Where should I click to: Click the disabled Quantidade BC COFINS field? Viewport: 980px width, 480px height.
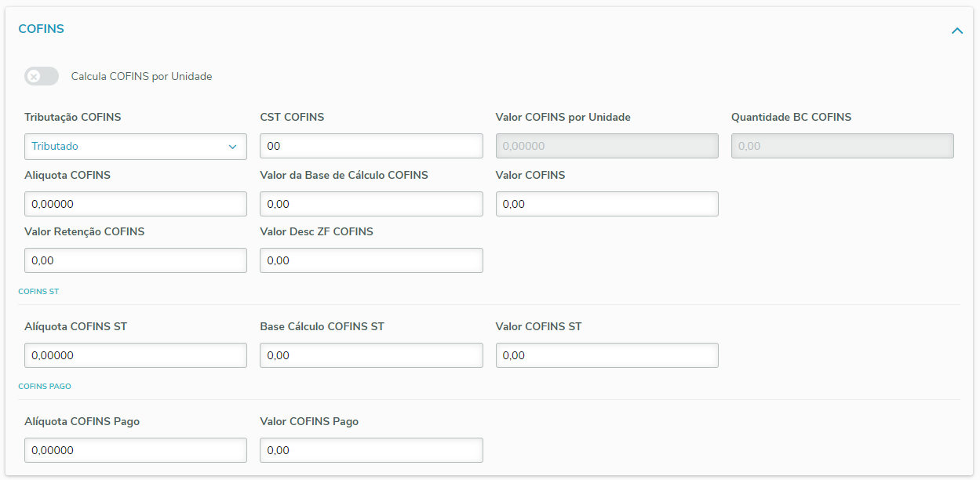842,147
